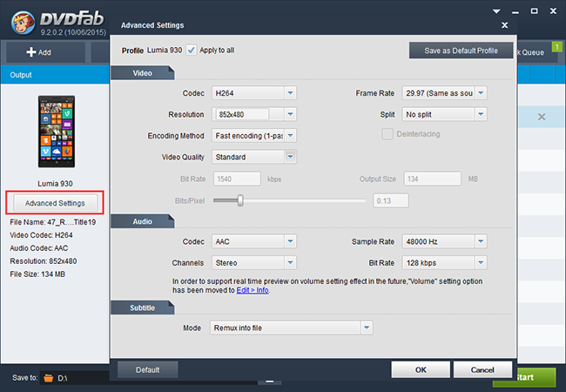Open the Advanced Settings button under Lumia 930
Screen dimensions: 566x392
(55, 203)
